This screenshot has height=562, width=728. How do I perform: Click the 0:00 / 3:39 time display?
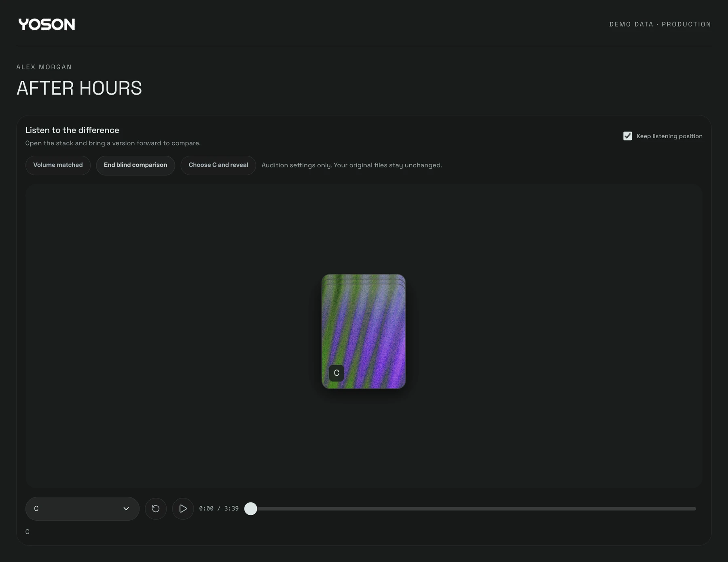click(x=219, y=509)
